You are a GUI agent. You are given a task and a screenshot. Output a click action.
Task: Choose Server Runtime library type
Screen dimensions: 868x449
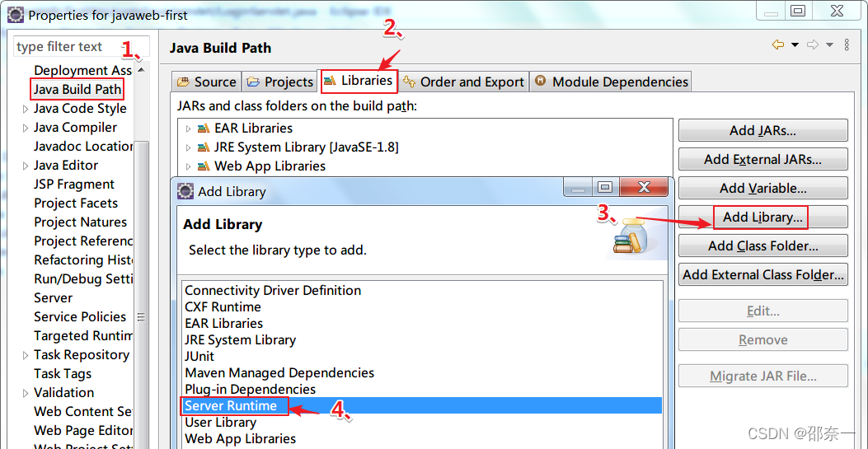click(x=422, y=406)
